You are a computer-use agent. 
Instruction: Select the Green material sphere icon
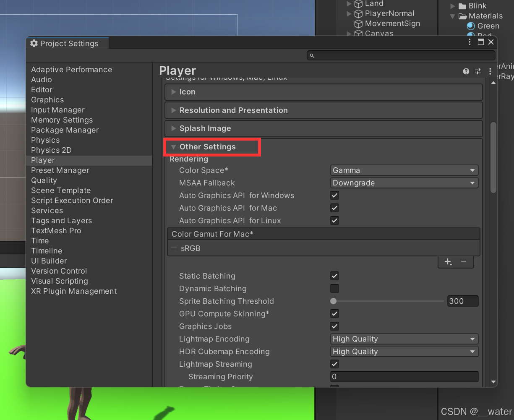click(471, 26)
